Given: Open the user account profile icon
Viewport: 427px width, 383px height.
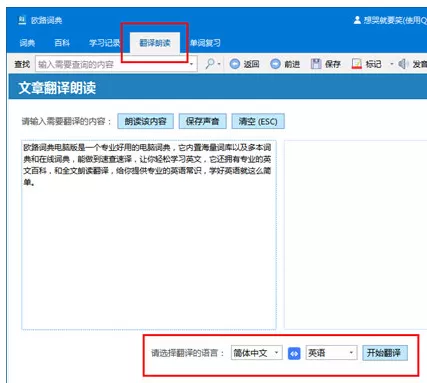Looking at the screenshot, I should [x=357, y=20].
